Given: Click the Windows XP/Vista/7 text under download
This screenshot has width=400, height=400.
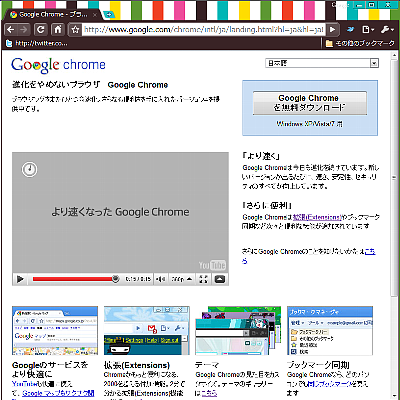Looking at the screenshot, I should [x=309, y=124].
